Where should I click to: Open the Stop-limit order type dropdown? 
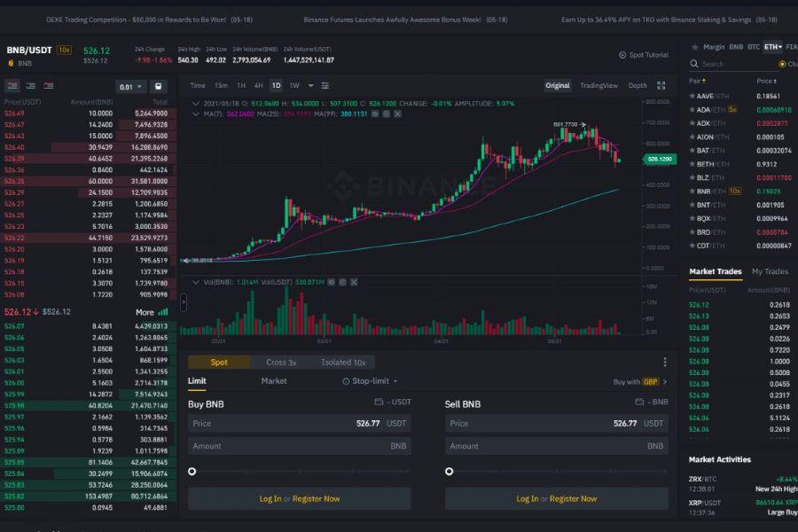370,380
